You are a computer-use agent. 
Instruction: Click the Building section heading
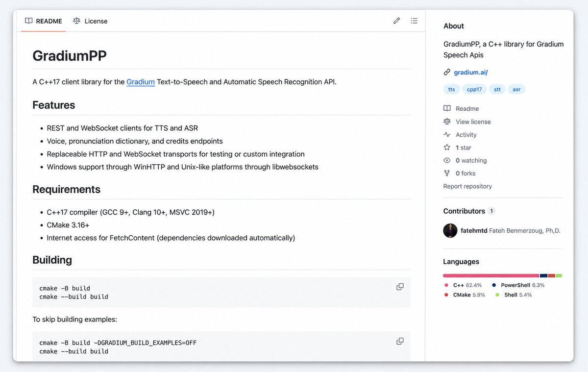[52, 260]
